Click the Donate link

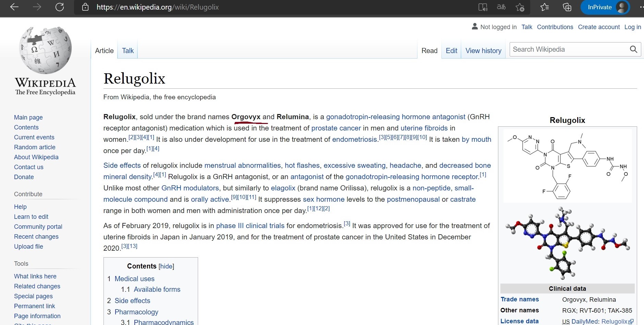coord(24,177)
